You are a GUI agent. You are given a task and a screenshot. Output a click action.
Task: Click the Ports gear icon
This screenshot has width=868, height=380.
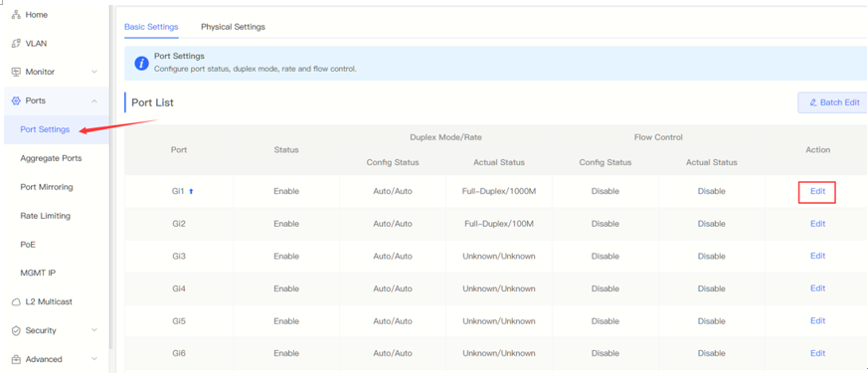tap(16, 100)
